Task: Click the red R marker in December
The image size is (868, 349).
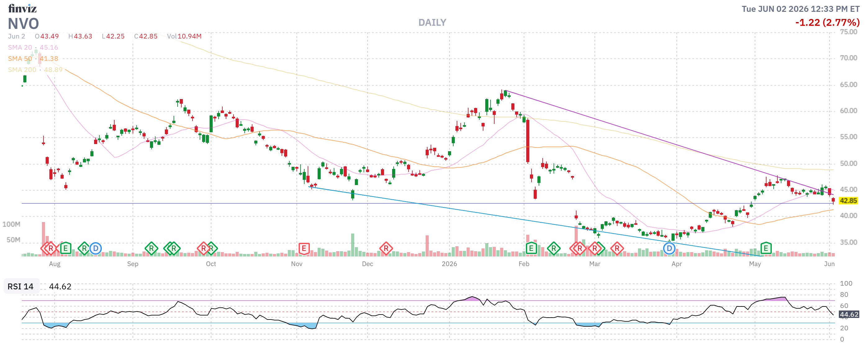Action: 386,249
